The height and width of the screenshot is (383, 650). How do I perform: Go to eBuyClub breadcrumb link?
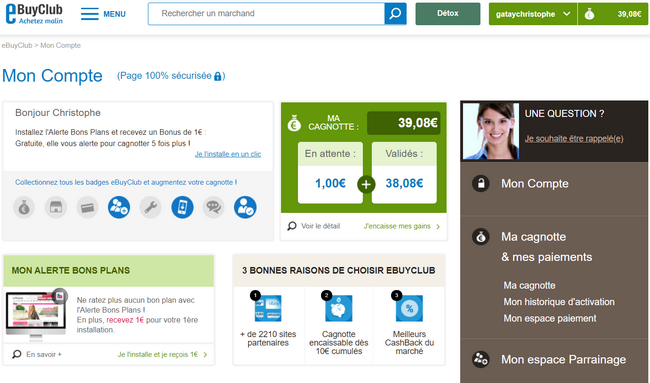(17, 46)
